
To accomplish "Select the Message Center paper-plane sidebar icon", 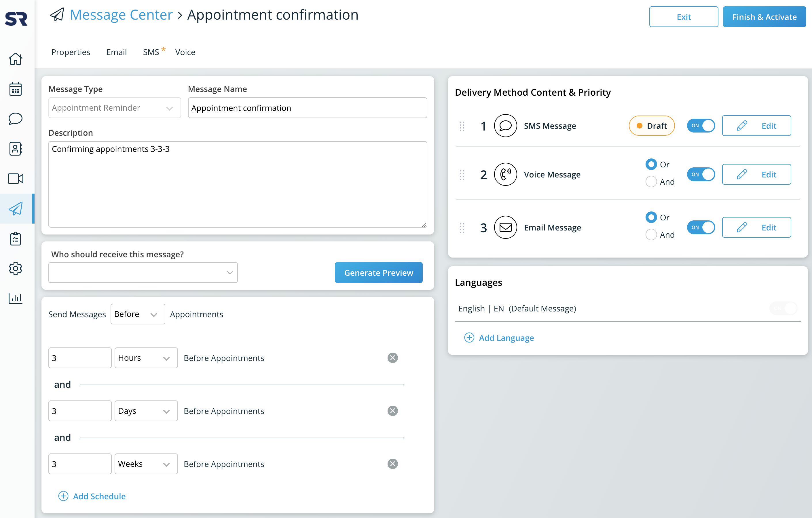I will [x=16, y=209].
